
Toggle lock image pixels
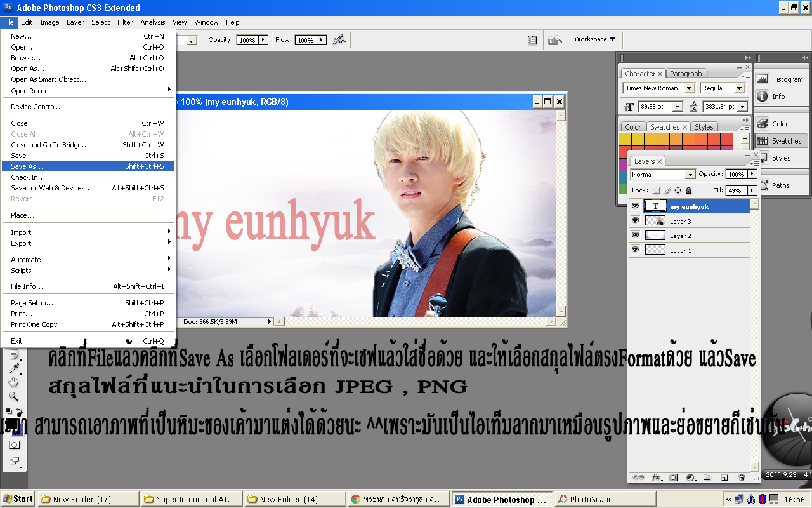(x=667, y=190)
